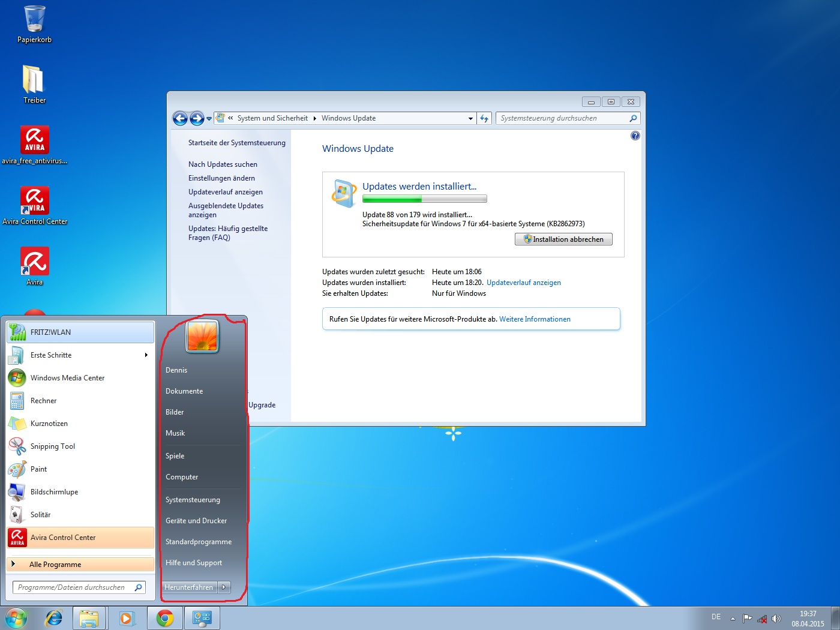Open Einstellungen ändern link
Image resolution: width=840 pixels, height=630 pixels.
coord(221,178)
